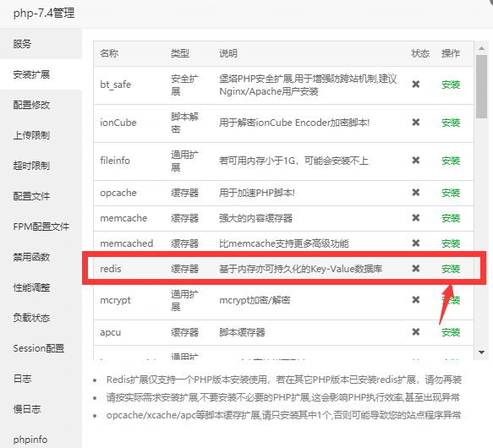Click the X status icon for ionCube
The image size is (493, 448).
tap(416, 122)
